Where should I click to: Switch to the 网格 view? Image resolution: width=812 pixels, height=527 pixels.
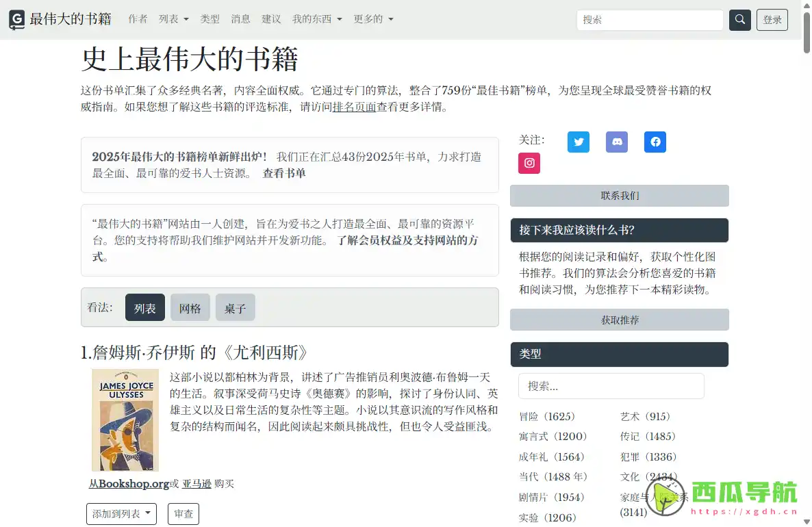190,307
